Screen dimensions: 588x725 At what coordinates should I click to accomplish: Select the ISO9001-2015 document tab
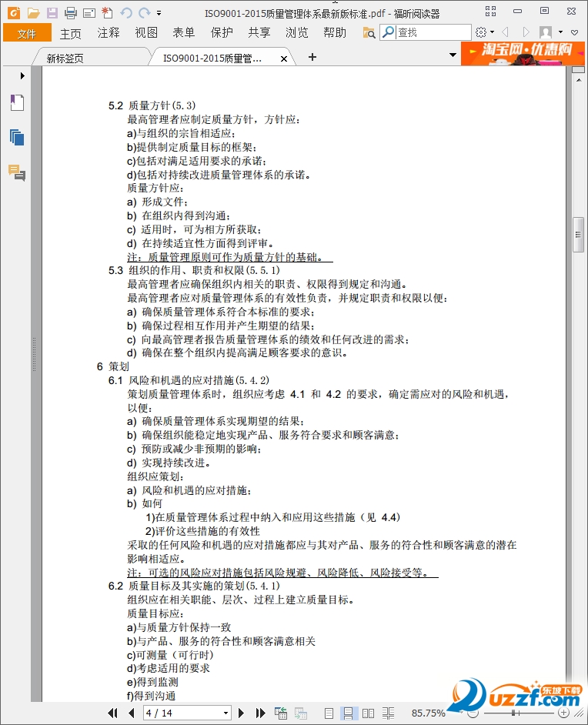click(212, 58)
